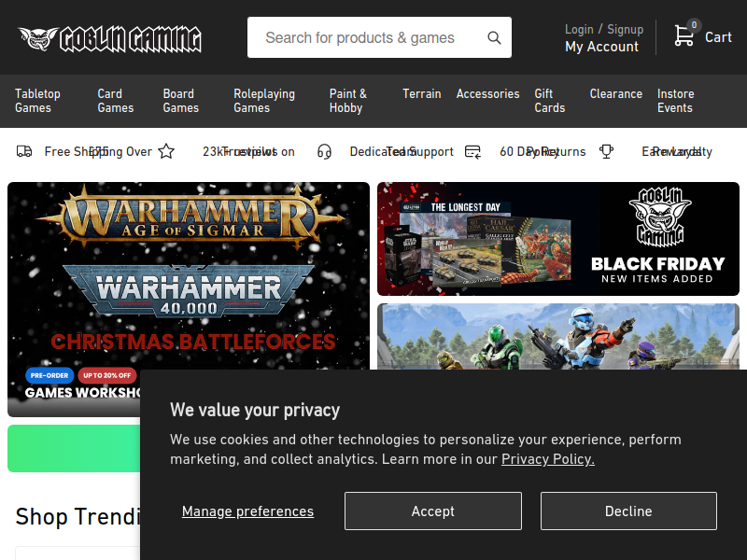The width and height of the screenshot is (747, 560).
Task: Click the Goblin Gaming logo
Action: pyautogui.click(x=109, y=38)
